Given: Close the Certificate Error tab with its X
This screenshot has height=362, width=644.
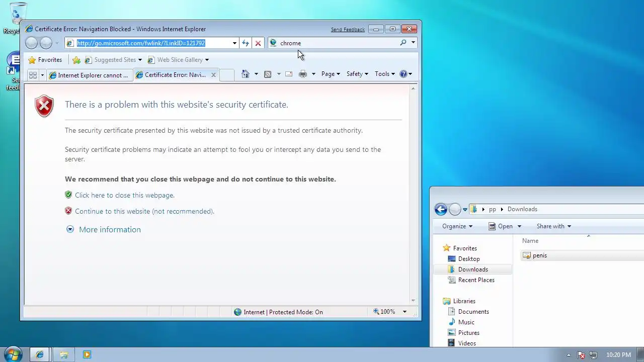Looking at the screenshot, I should coord(213,75).
